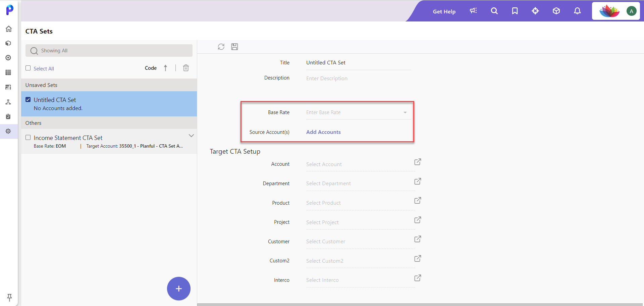Open Department selector popup icon
This screenshot has width=644, height=306.
tap(418, 181)
